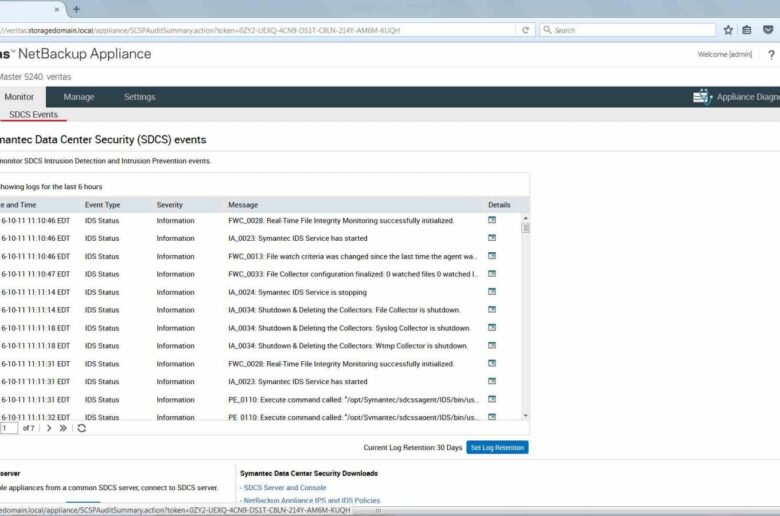
Task: Open NetBackup Appliance IPS and IDS Policies link
Action: coord(311,501)
